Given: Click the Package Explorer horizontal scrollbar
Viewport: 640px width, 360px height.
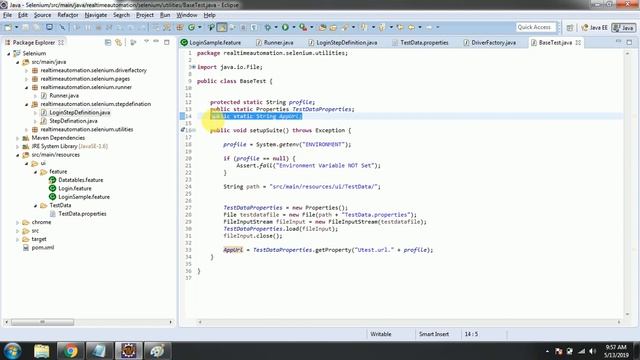Looking at the screenshot, I should [x=42, y=322].
